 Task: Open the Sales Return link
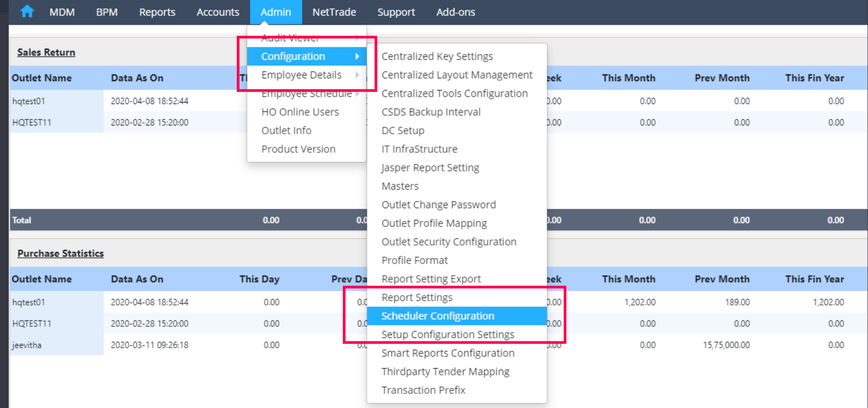click(x=46, y=53)
